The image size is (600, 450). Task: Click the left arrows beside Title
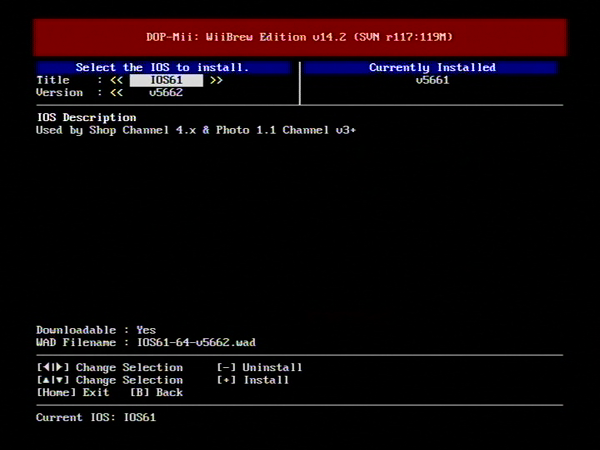pos(117,80)
